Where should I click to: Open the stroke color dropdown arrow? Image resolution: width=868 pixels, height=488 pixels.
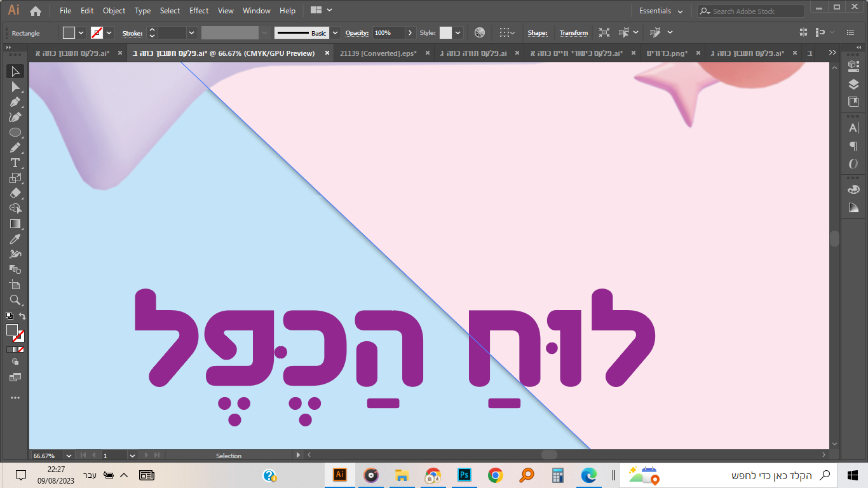coord(109,33)
